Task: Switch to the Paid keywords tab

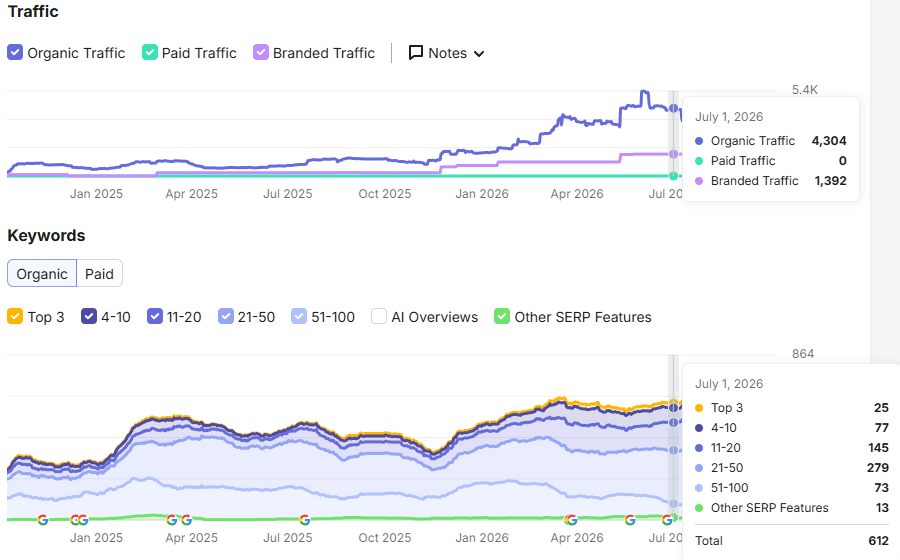Action: (99, 274)
